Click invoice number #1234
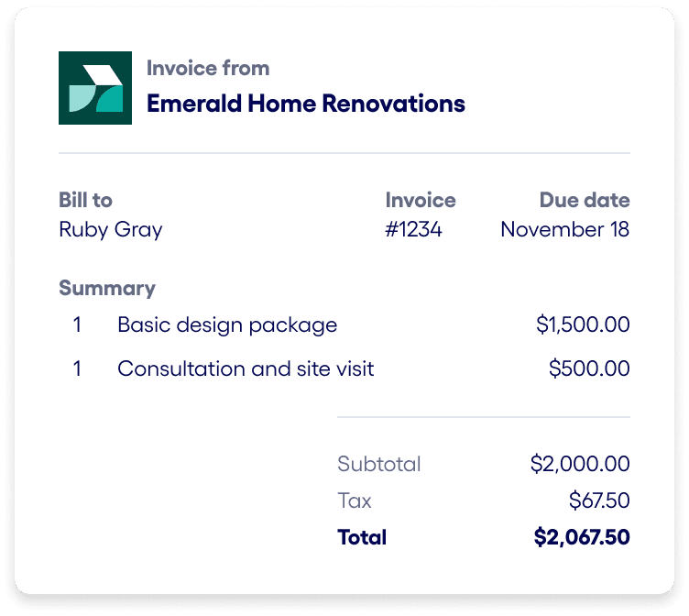 [413, 229]
